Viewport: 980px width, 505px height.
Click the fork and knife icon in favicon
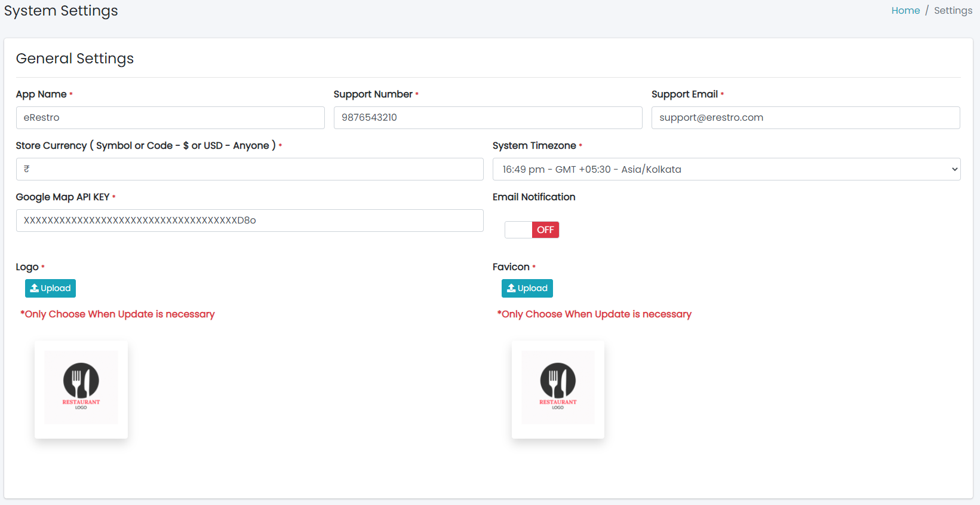[x=558, y=380]
